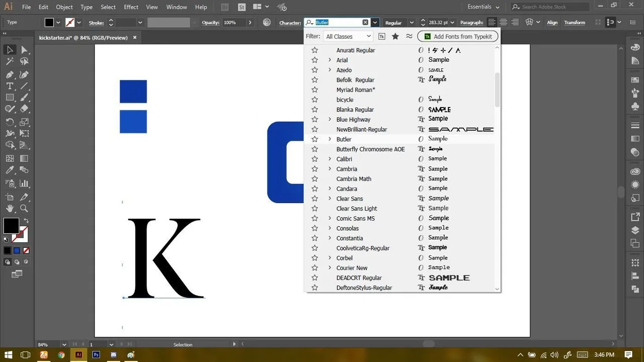Expand the Butler font family
Image resolution: width=644 pixels, height=362 pixels.
point(330,139)
